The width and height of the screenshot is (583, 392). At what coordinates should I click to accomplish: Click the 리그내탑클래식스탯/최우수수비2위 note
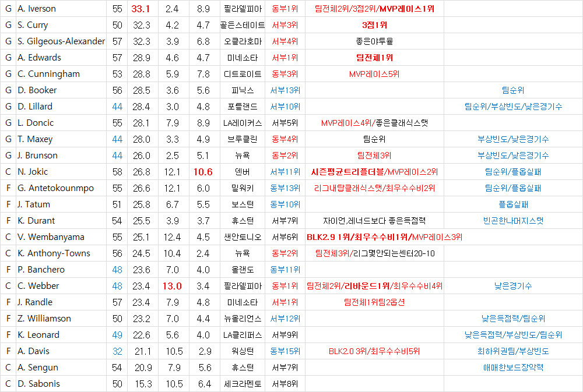(x=374, y=188)
